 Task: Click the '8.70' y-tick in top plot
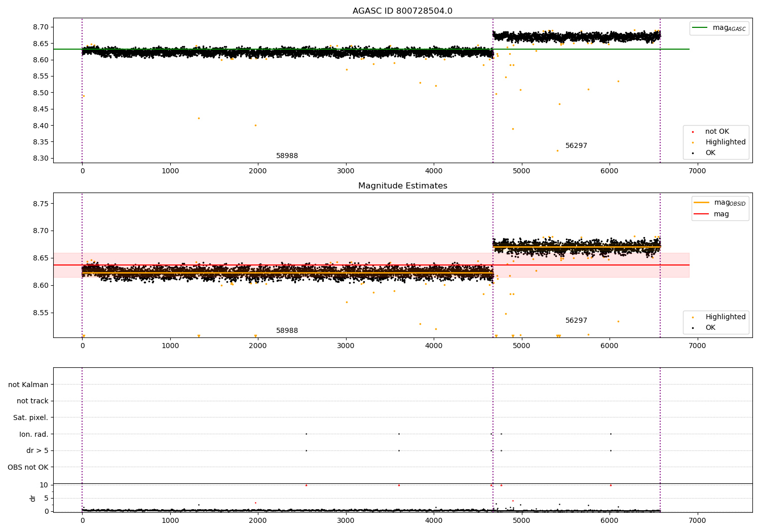click(x=41, y=27)
